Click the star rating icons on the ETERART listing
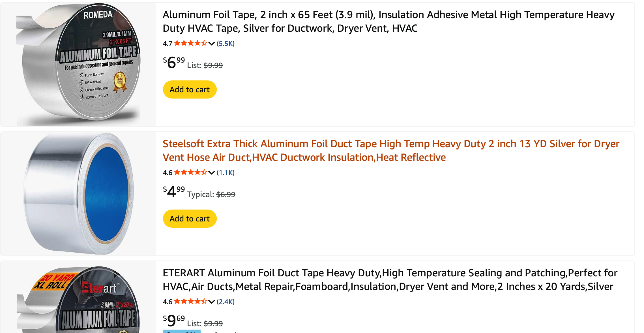This screenshot has height=333, width=644. point(190,302)
